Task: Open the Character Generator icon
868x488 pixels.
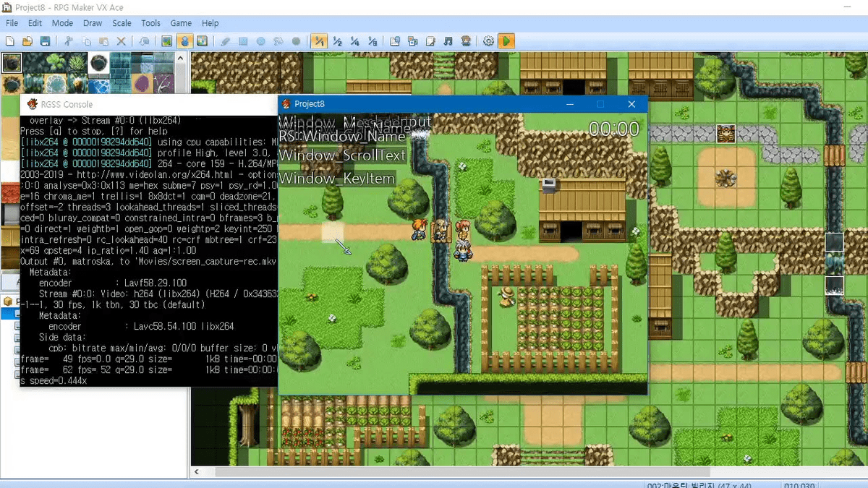Action: [x=466, y=41]
